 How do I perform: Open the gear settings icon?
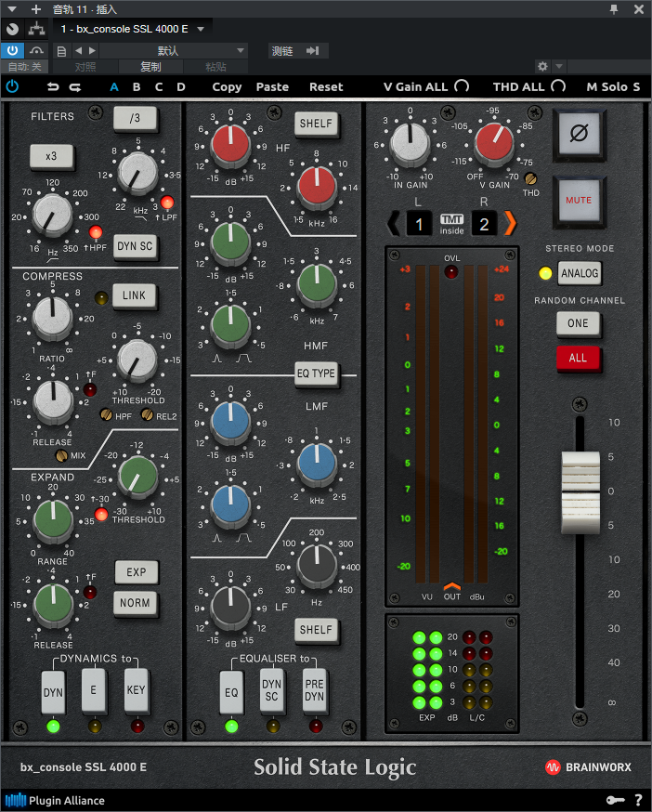point(542,66)
